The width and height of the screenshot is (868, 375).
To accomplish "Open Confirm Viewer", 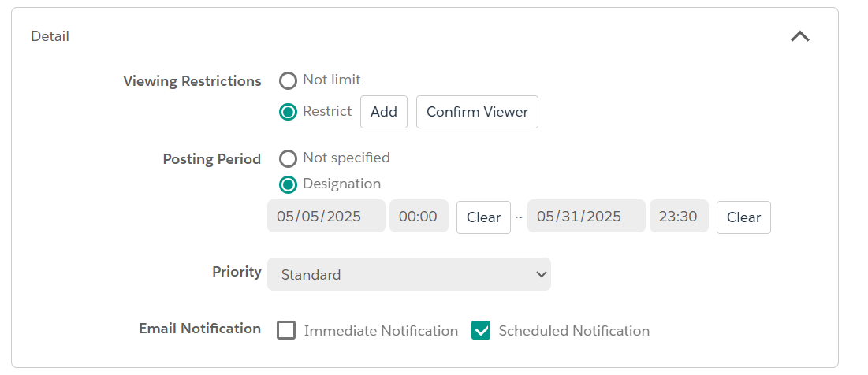I will pos(477,112).
